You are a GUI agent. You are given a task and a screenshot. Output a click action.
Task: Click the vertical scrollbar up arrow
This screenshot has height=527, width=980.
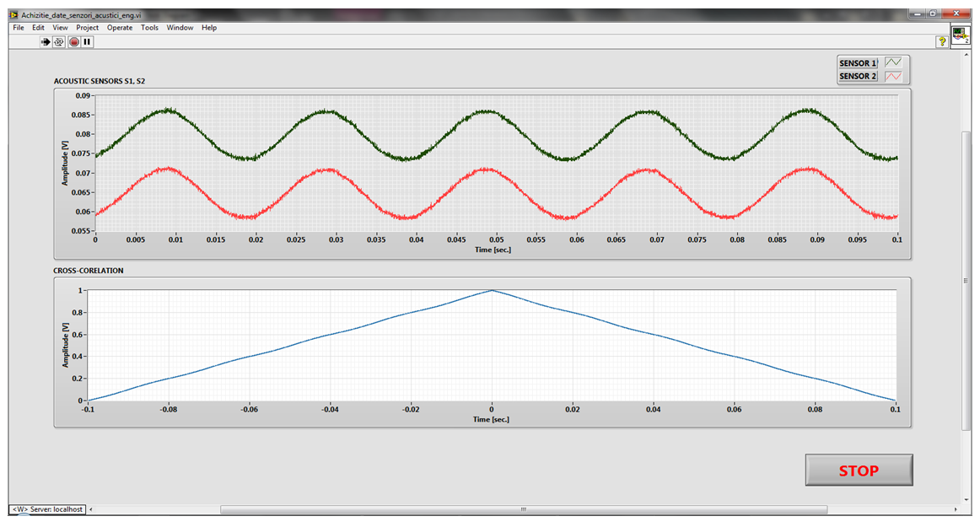pos(967,54)
